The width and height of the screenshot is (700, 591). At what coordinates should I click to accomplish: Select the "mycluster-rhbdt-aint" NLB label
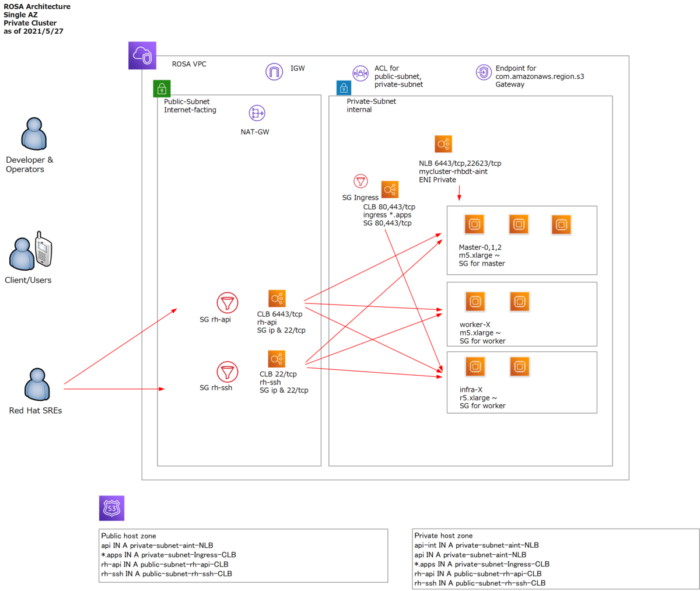pyautogui.click(x=453, y=172)
